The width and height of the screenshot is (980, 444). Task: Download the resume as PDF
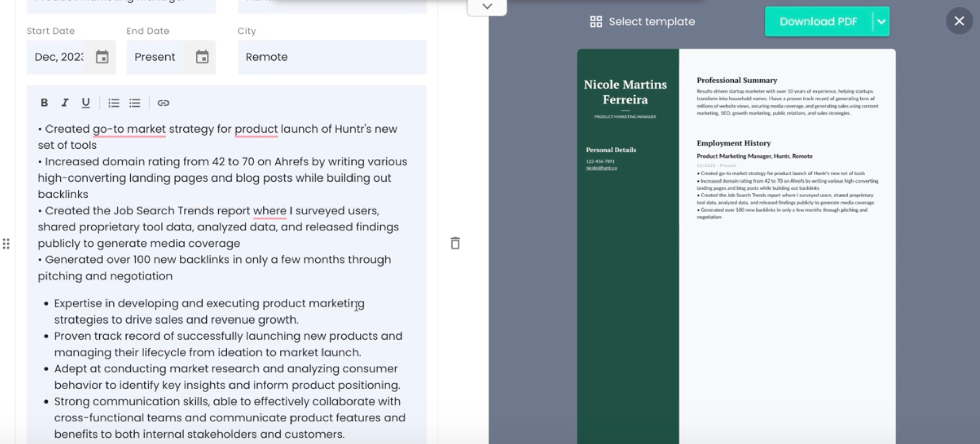pyautogui.click(x=818, y=22)
